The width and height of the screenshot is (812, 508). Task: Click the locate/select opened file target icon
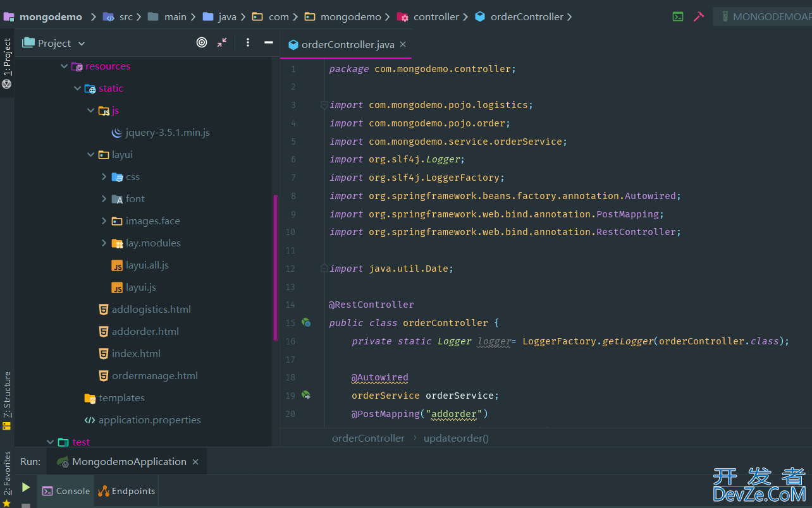coord(202,42)
